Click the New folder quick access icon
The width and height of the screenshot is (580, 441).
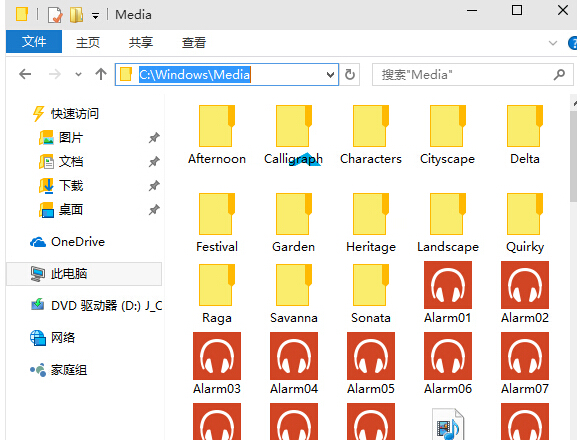[x=76, y=15]
